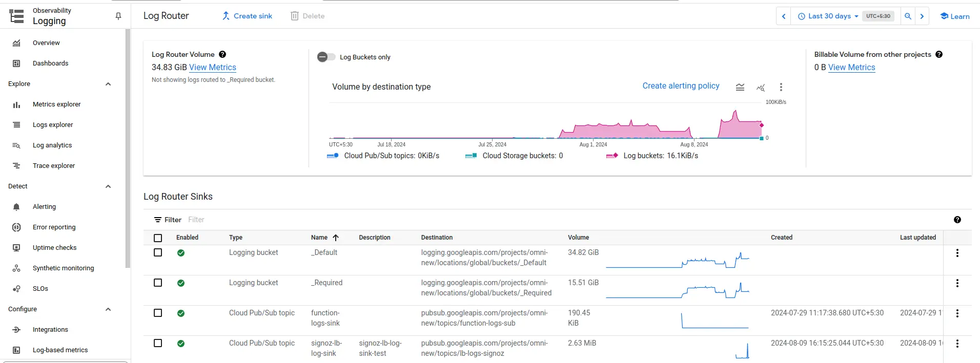This screenshot has width=980, height=363.
Task: Sort by the Type column header
Action: (x=236, y=238)
